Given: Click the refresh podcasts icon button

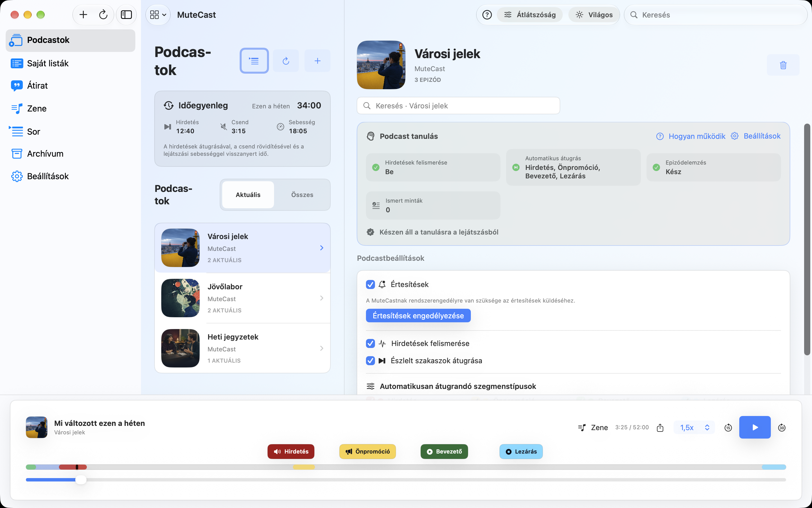Looking at the screenshot, I should tap(286, 61).
